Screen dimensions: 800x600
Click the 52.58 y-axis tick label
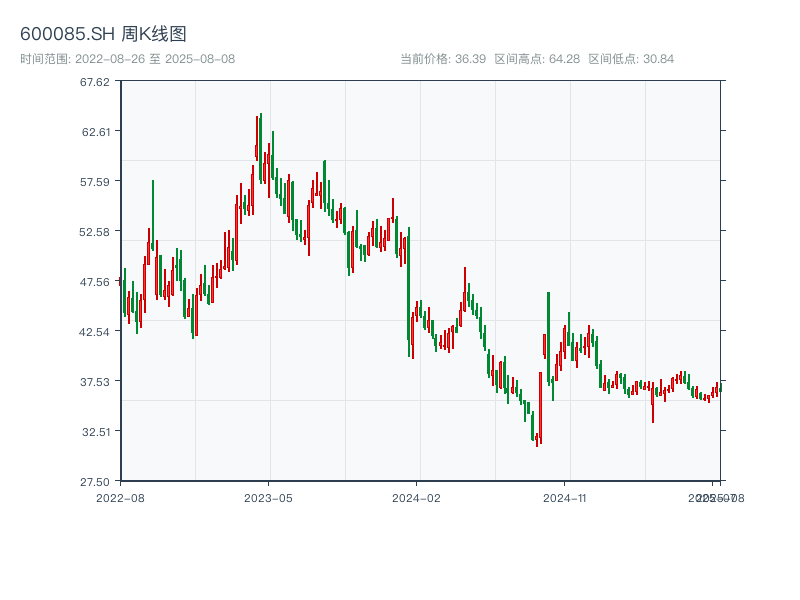pos(95,231)
